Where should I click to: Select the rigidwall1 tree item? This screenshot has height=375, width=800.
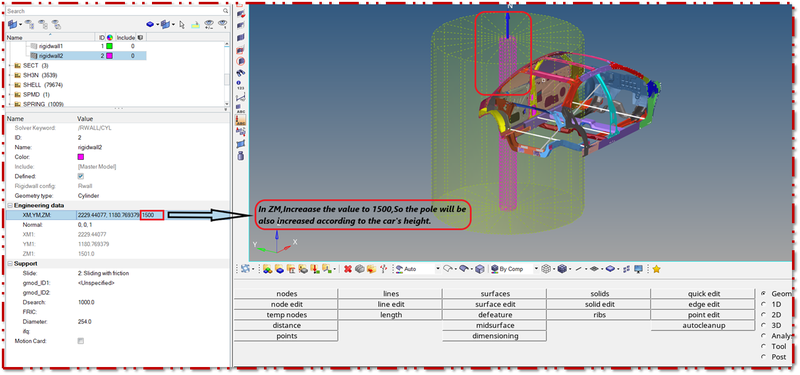coord(50,46)
